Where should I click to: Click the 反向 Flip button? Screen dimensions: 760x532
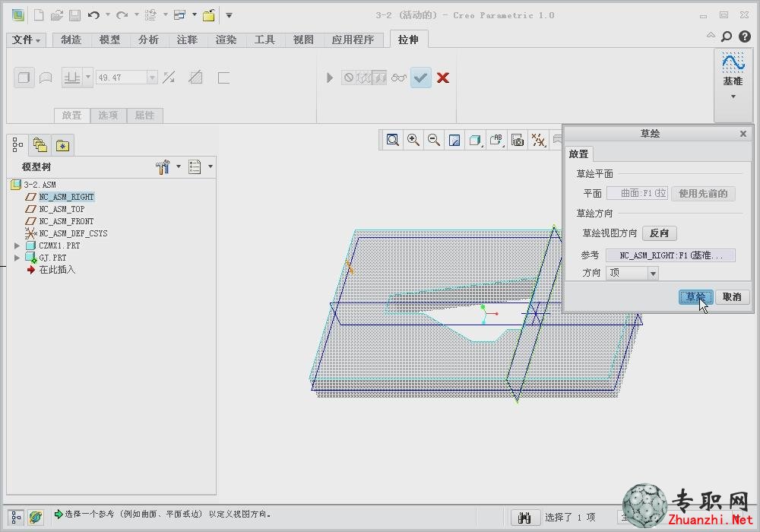pyautogui.click(x=659, y=233)
